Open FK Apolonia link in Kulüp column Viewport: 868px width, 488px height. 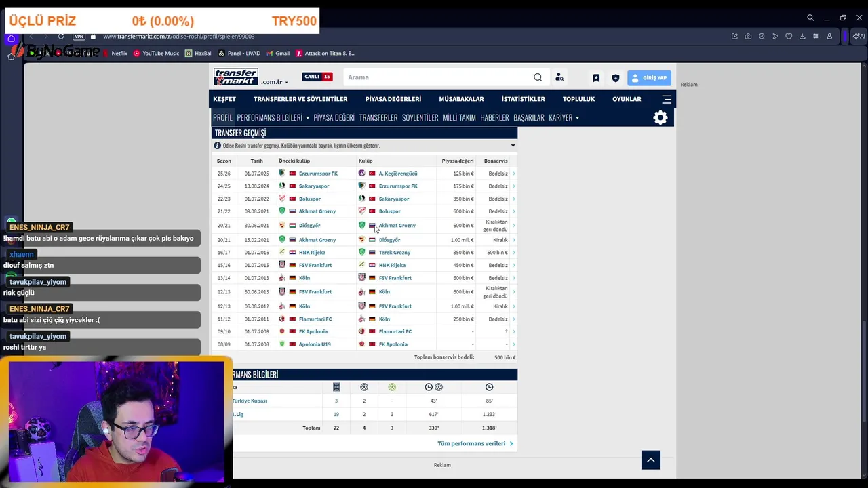[393, 344]
